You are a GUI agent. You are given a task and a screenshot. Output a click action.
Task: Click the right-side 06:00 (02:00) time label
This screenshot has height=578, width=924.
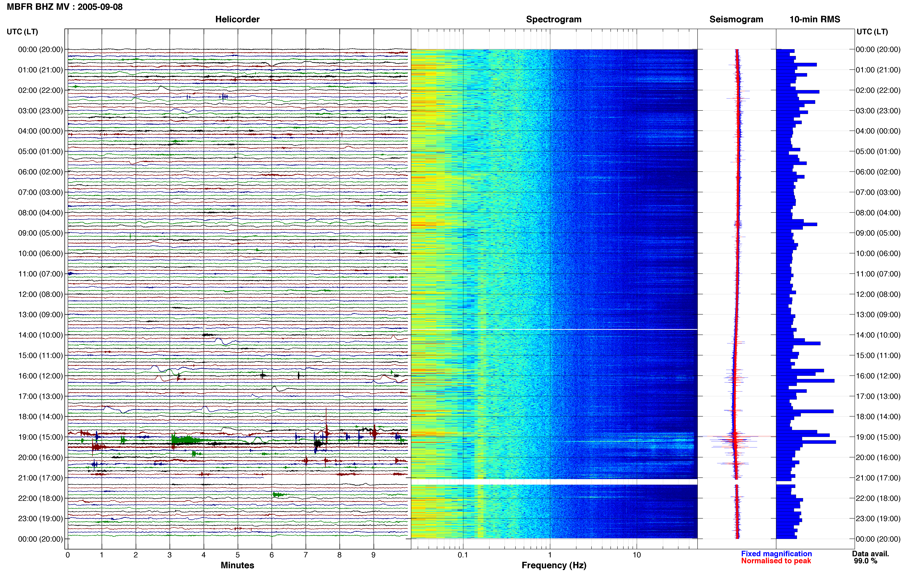point(878,172)
